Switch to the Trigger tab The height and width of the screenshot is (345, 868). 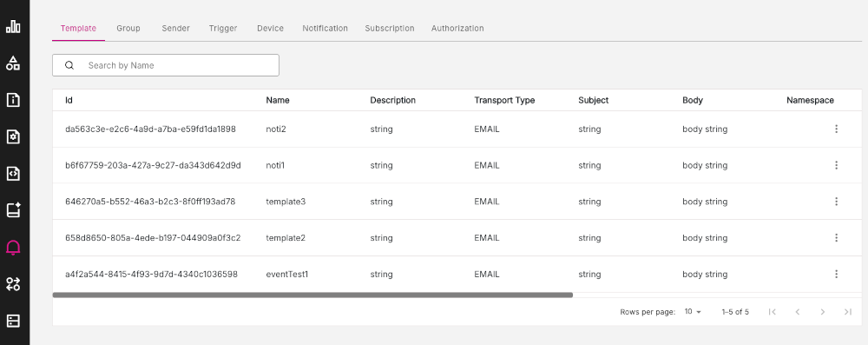point(223,29)
